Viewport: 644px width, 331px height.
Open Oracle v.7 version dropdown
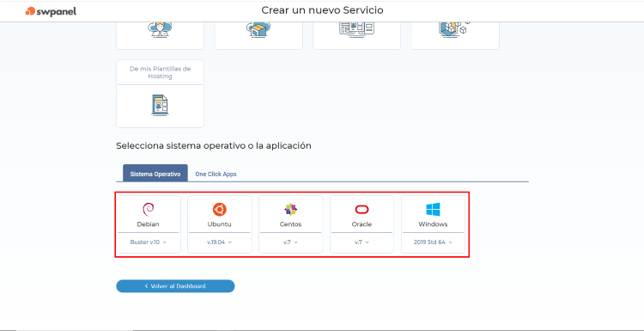pyautogui.click(x=361, y=242)
